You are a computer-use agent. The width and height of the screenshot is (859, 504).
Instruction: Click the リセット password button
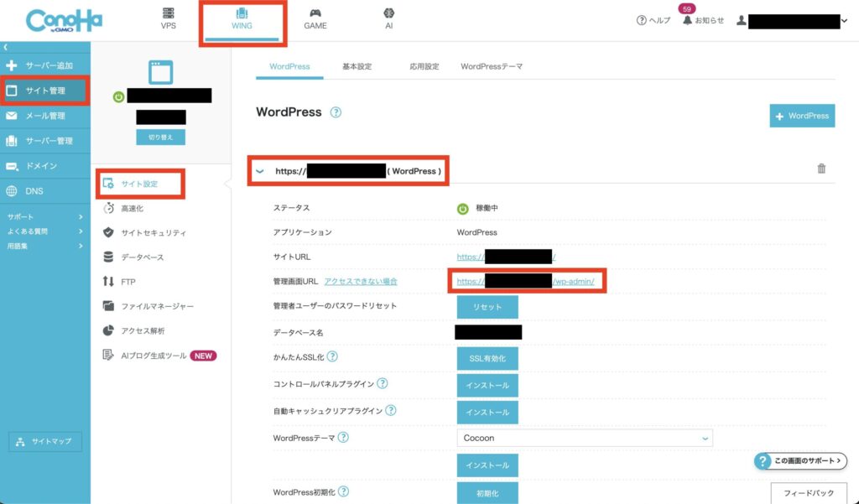pyautogui.click(x=487, y=307)
